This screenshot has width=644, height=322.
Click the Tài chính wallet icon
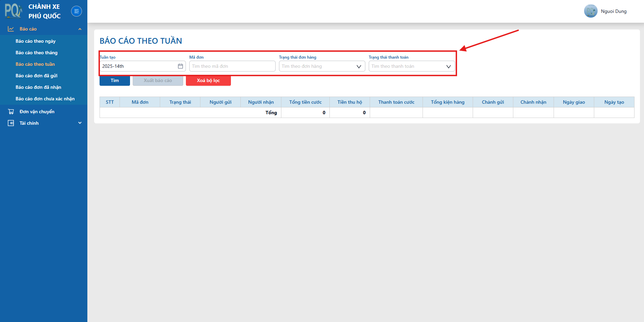pyautogui.click(x=11, y=123)
